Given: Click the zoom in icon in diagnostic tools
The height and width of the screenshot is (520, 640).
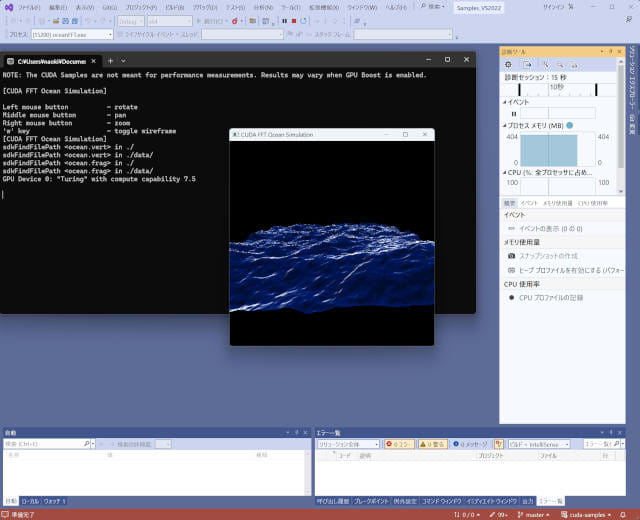Looking at the screenshot, I should pos(545,64).
